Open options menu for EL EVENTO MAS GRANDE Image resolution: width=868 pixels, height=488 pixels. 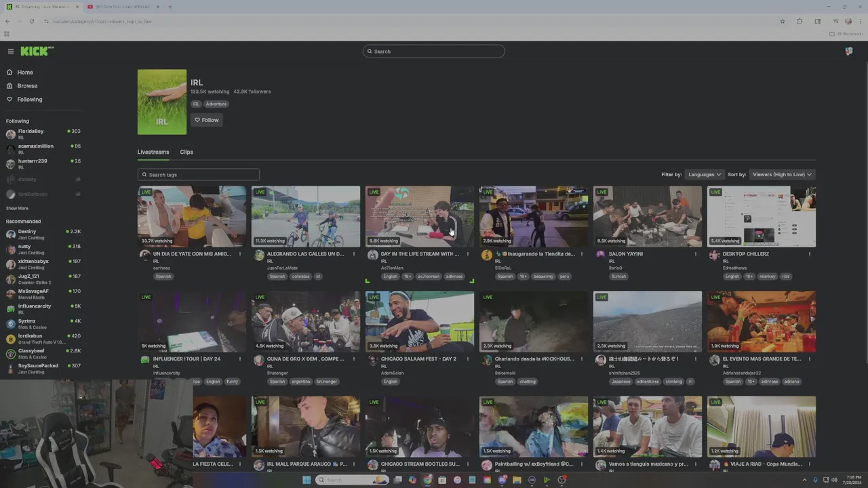pyautogui.click(x=810, y=359)
